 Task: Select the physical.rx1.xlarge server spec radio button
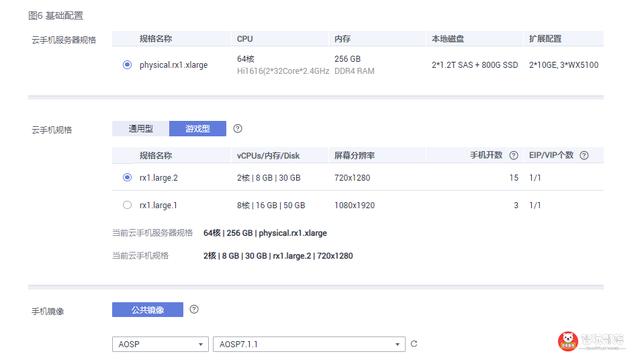point(127,64)
